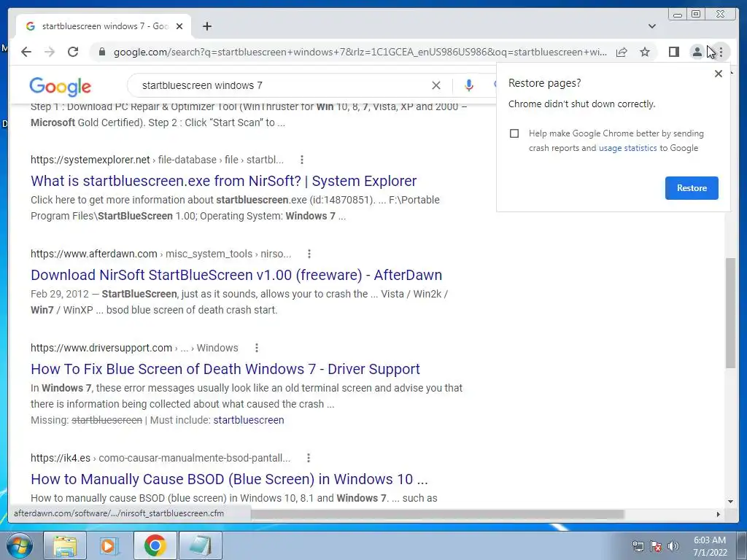
Task: Open a new tab with plus button
Action: 206,26
